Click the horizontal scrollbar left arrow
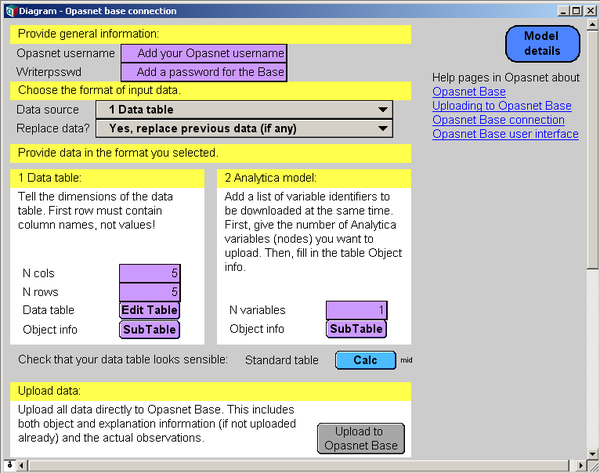The width and height of the screenshot is (600, 473). [22, 466]
